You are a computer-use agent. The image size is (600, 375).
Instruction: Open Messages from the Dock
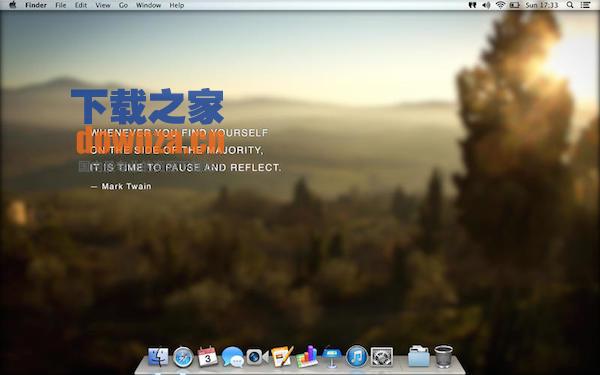232,357
